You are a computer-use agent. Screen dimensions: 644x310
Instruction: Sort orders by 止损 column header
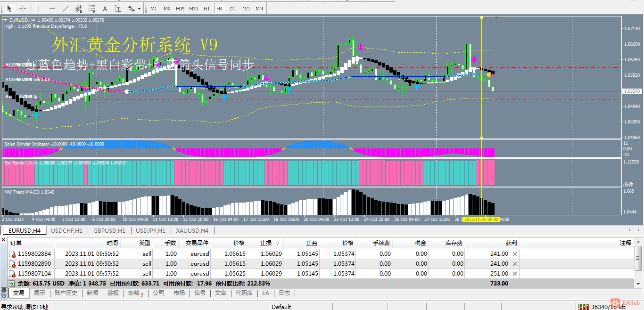(266, 243)
